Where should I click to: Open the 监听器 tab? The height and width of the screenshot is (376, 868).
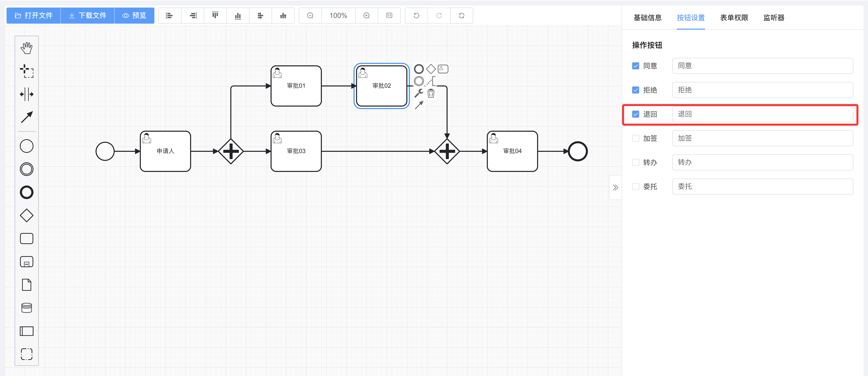(x=774, y=18)
